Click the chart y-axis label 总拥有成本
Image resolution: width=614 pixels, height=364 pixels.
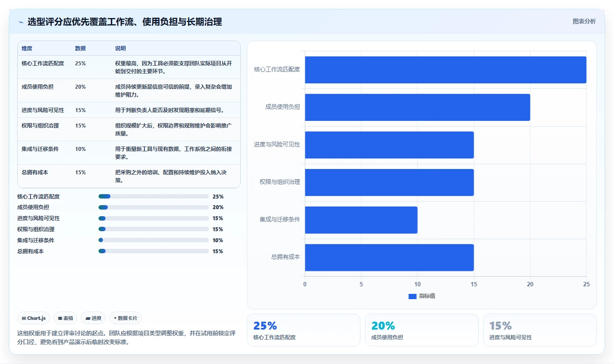pyautogui.click(x=285, y=257)
